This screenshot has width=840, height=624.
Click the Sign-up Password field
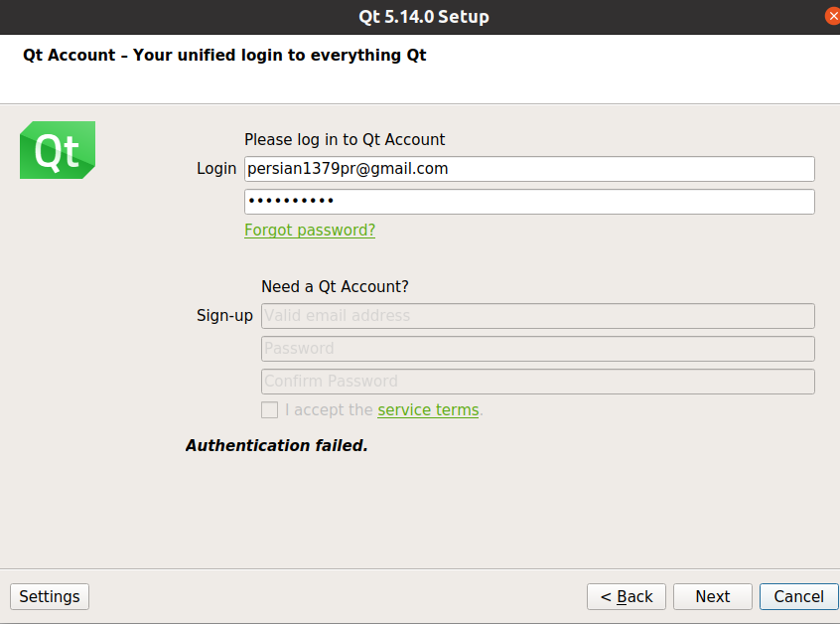(x=538, y=349)
